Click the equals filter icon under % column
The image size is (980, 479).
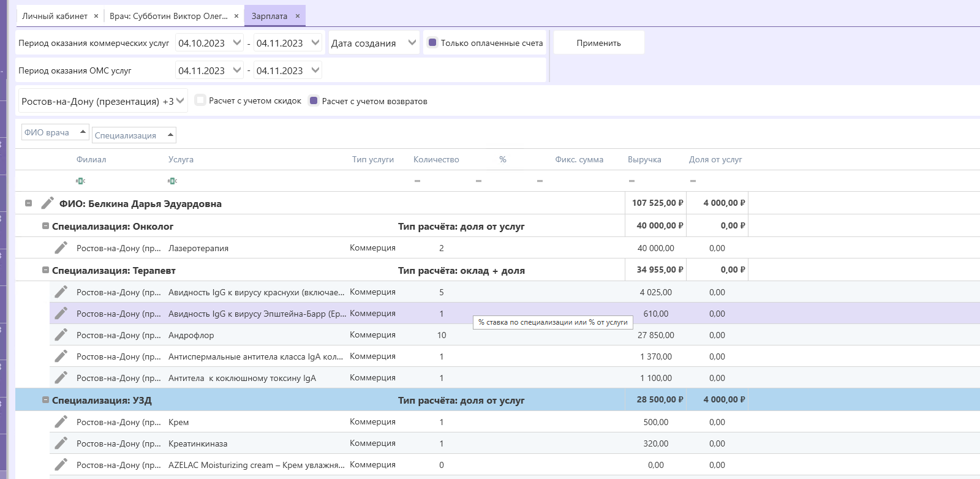pos(478,181)
